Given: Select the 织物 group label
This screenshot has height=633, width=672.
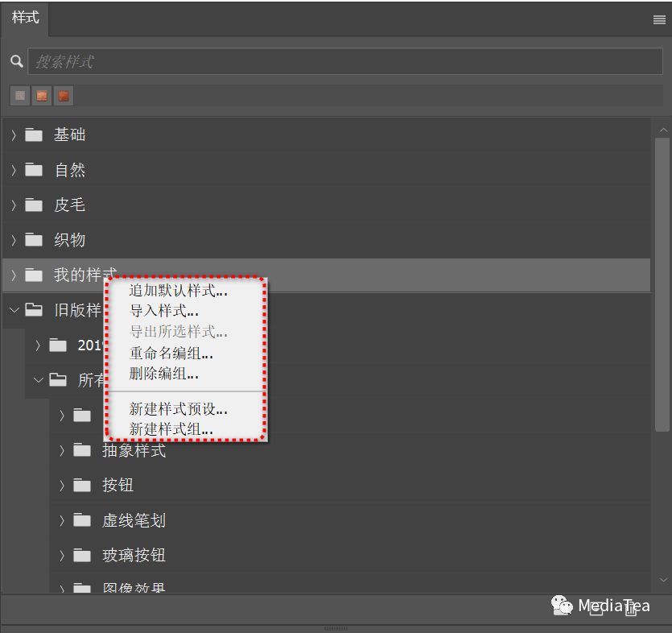Looking at the screenshot, I should [69, 240].
